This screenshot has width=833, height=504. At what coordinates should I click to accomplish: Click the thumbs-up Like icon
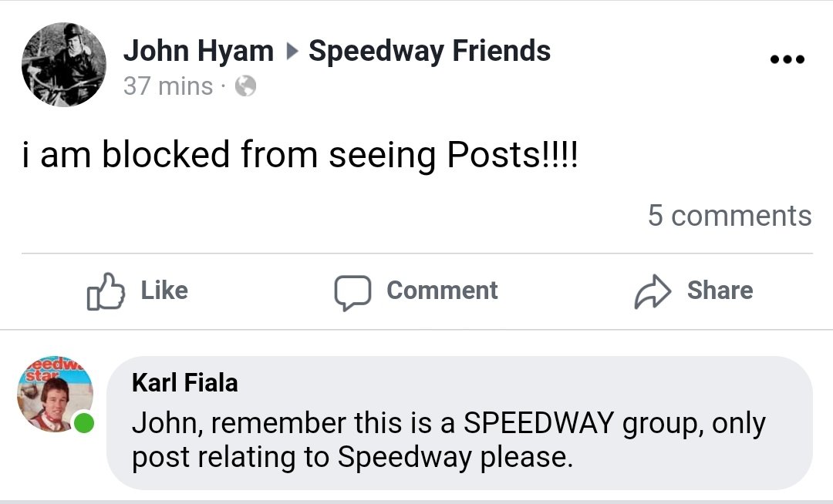click(106, 292)
